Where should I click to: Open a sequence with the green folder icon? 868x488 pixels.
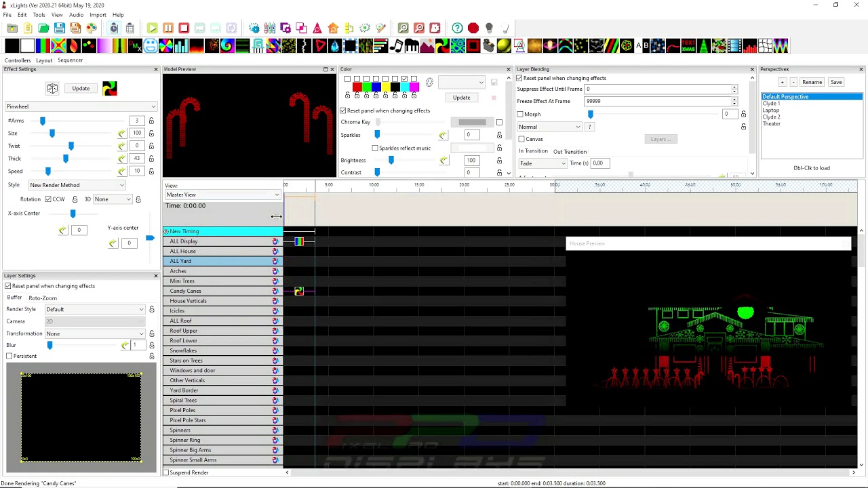pos(44,28)
